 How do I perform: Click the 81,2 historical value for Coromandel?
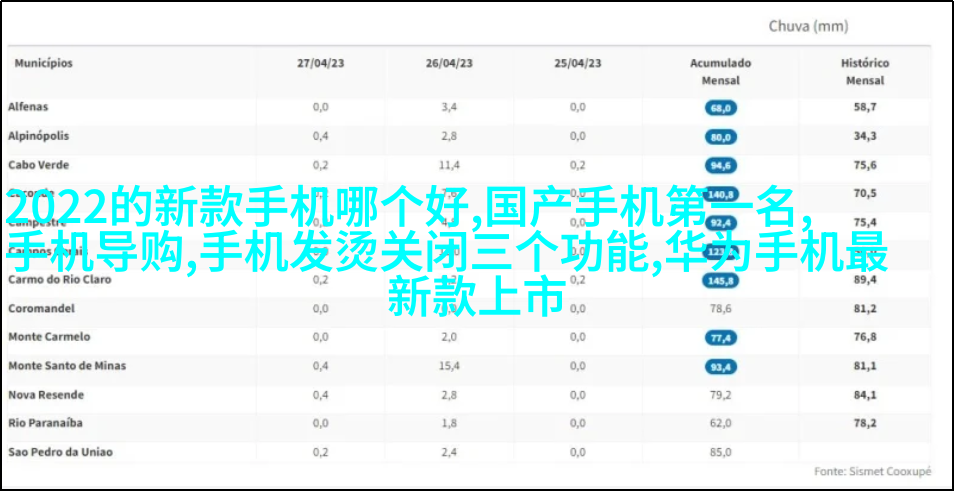point(865,309)
